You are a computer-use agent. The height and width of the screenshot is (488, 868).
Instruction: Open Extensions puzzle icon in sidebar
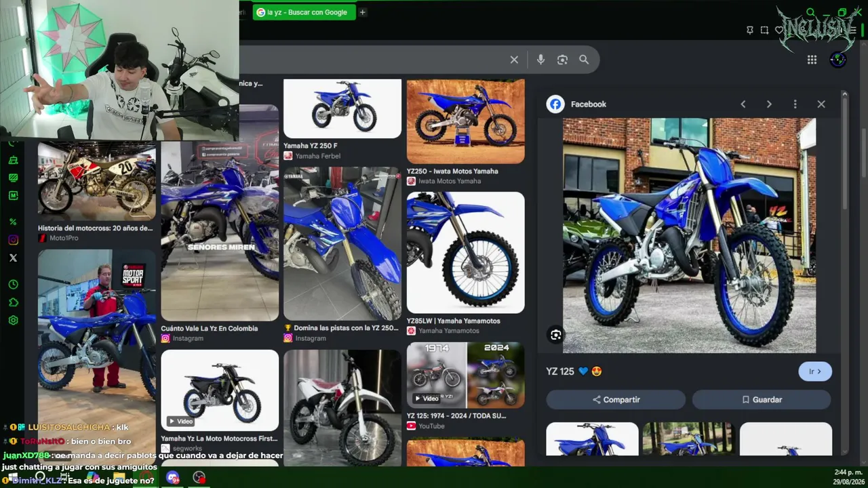tap(13, 302)
